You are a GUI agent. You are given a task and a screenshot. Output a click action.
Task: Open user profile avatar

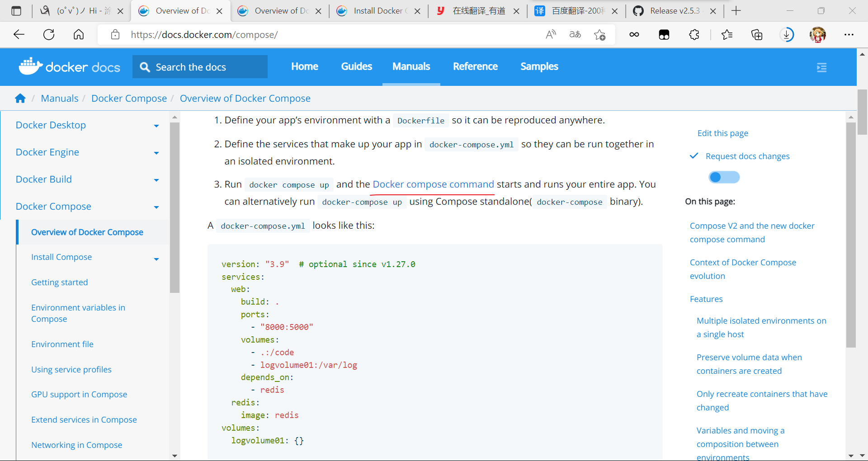(818, 35)
